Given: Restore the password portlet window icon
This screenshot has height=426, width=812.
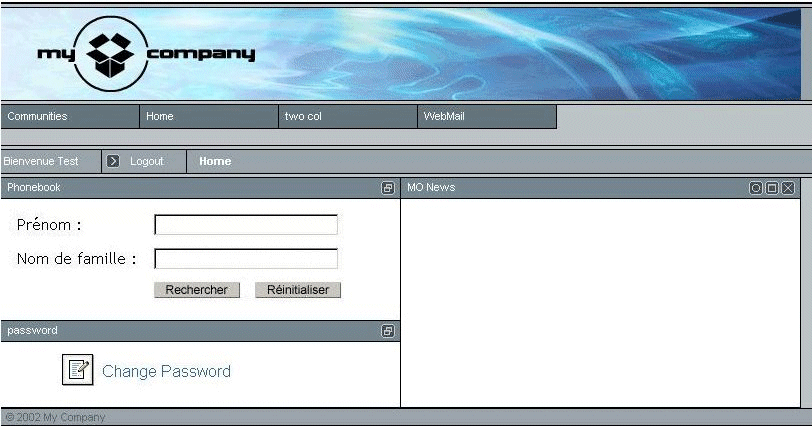Looking at the screenshot, I should (388, 331).
